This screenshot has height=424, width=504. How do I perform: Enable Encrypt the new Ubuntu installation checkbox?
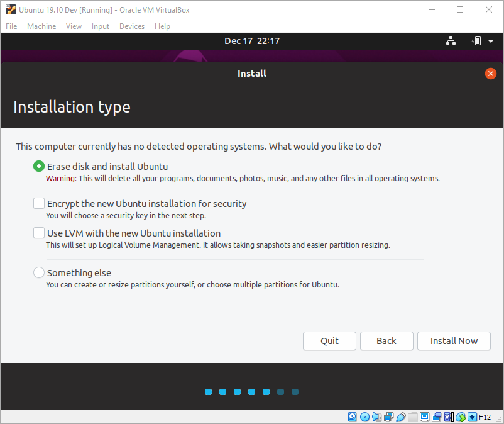coord(39,203)
